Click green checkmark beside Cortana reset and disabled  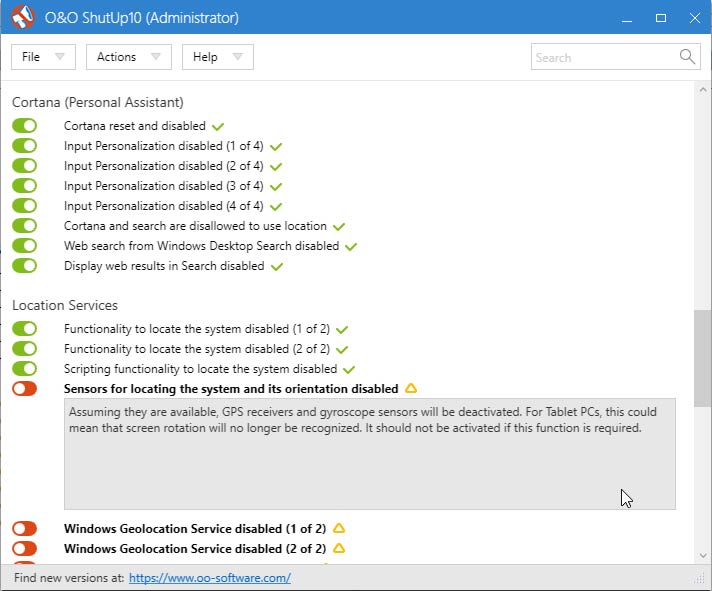(218, 126)
